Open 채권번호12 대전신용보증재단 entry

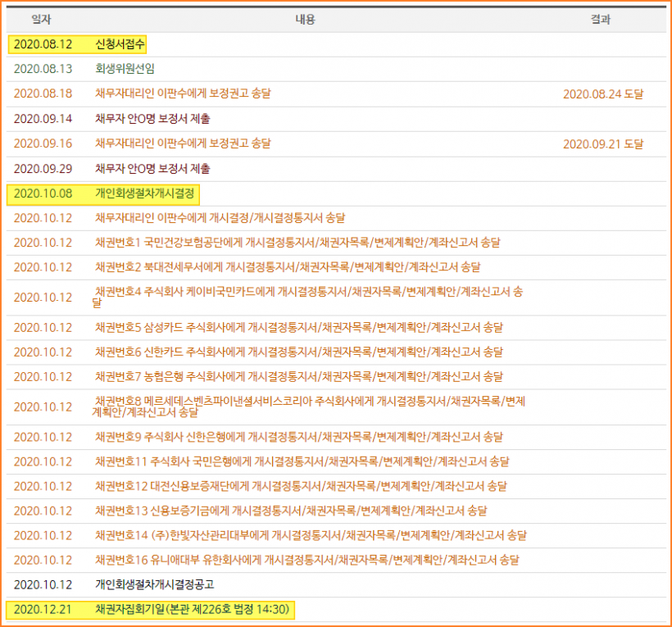pyautogui.click(x=301, y=486)
